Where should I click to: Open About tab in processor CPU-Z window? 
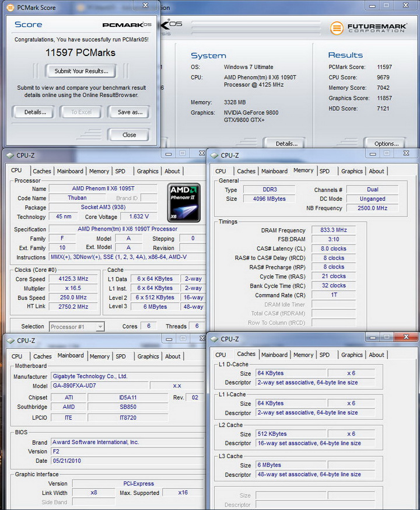coord(172,171)
